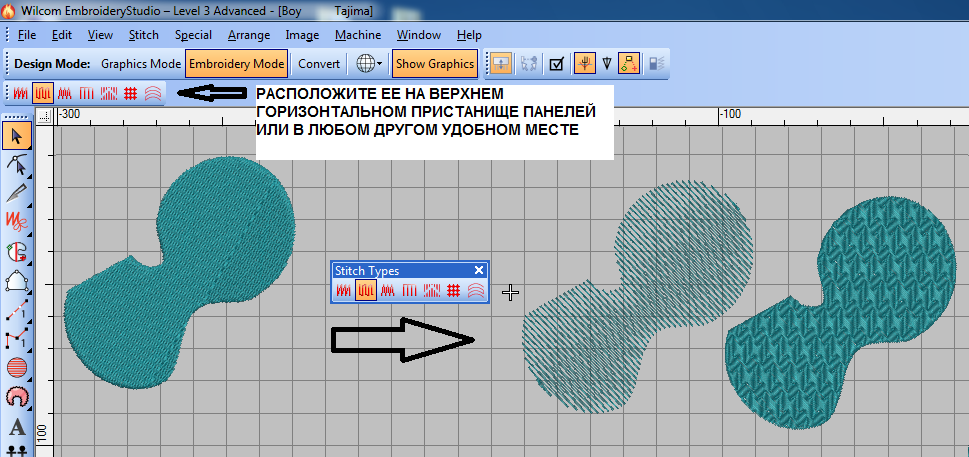Image resolution: width=969 pixels, height=457 pixels.
Task: Select Satin stitch in floating Stitch Types panel
Action: (344, 290)
